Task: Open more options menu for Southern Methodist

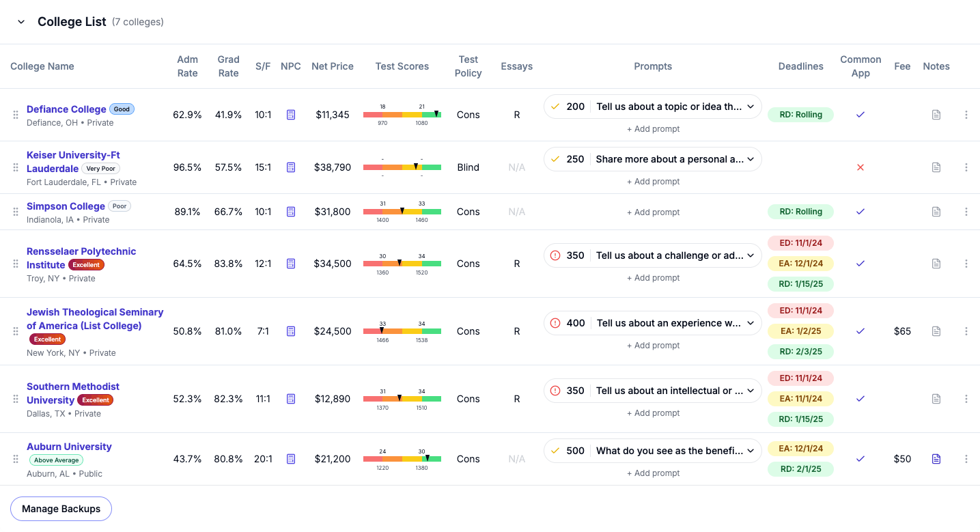Action: click(966, 399)
